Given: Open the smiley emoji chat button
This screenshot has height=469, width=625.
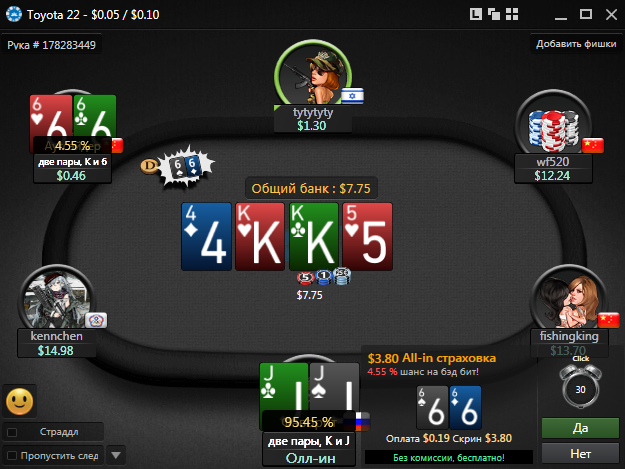Looking at the screenshot, I should [x=20, y=401].
